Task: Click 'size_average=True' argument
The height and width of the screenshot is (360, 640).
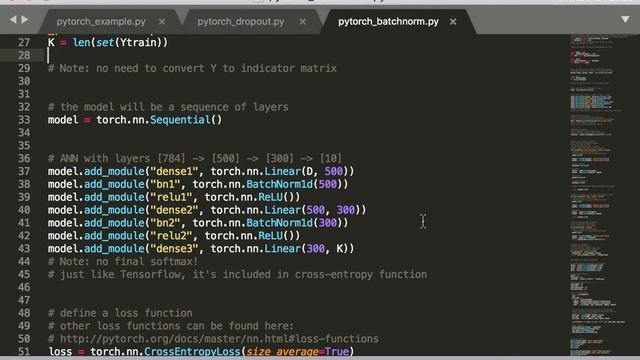Action: pos(298,351)
